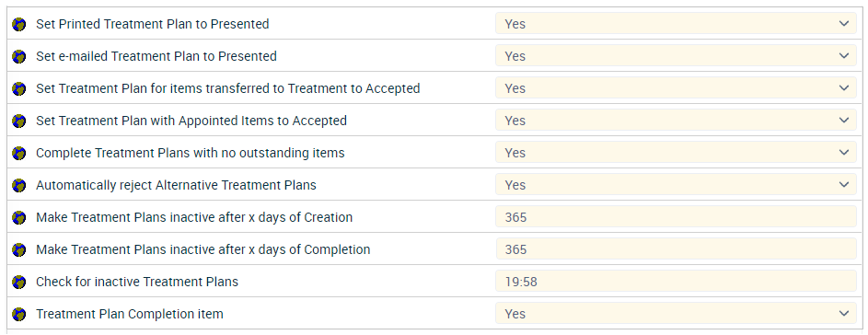Click globe icon beside inactive after days of Completion
868x335 pixels.
(18, 249)
